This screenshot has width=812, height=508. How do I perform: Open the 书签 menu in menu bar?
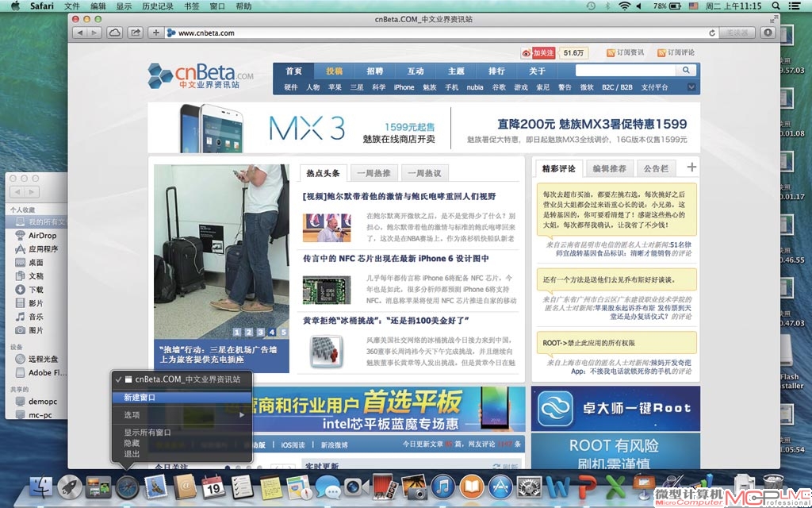[x=192, y=6]
